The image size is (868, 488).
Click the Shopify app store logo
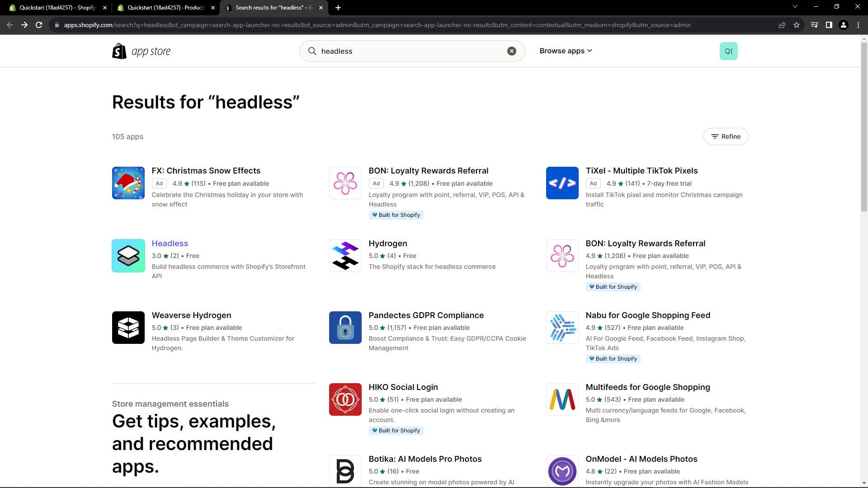[141, 51]
